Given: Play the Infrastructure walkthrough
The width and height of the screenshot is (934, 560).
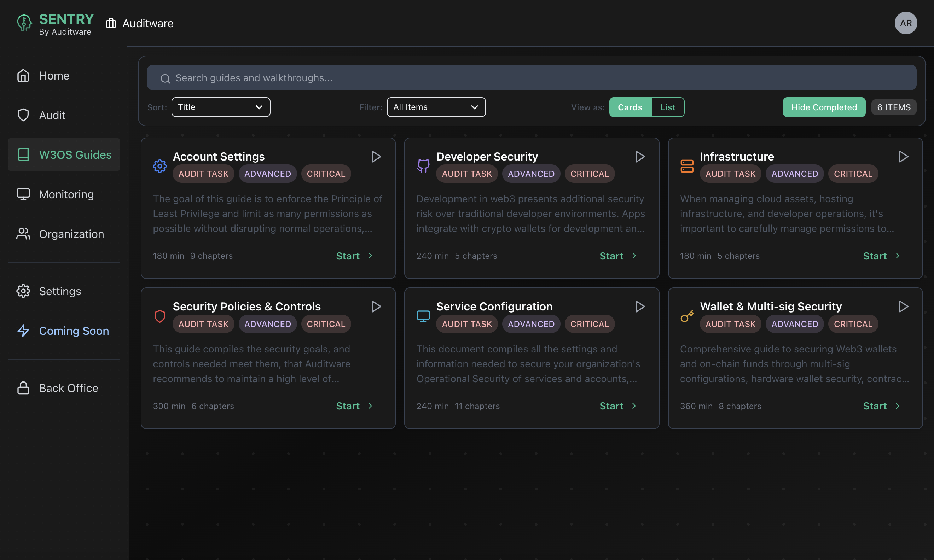Looking at the screenshot, I should [x=903, y=157].
